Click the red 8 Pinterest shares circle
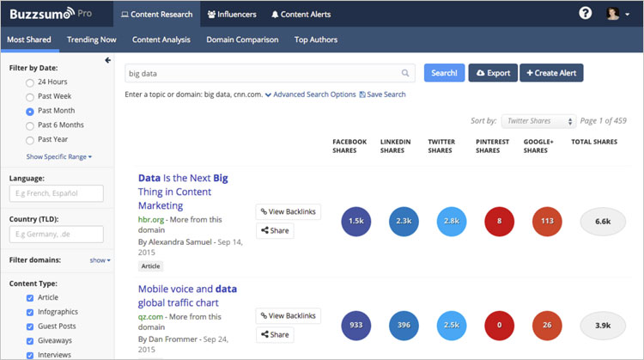The image size is (644, 360). coord(499,221)
